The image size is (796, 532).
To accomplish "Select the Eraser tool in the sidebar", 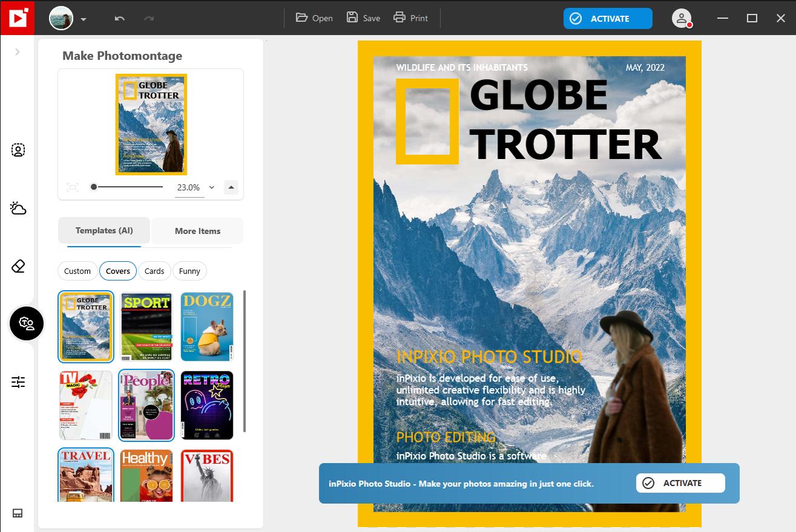I will click(x=18, y=266).
